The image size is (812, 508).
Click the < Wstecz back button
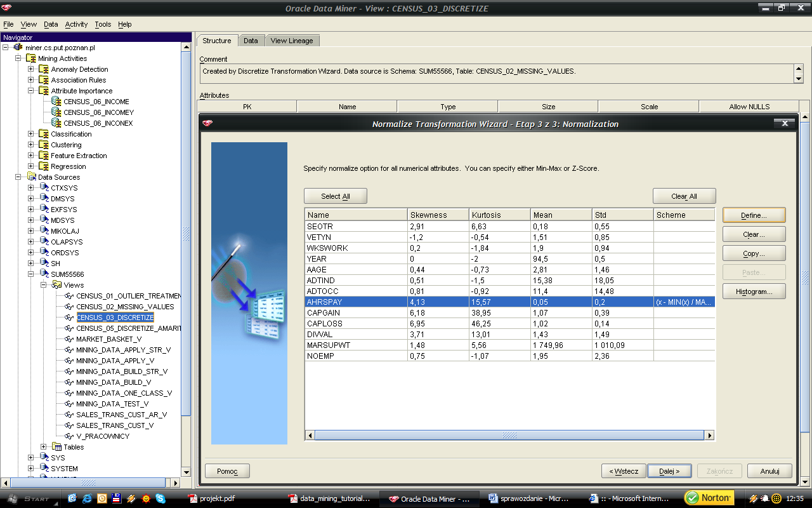coord(624,471)
